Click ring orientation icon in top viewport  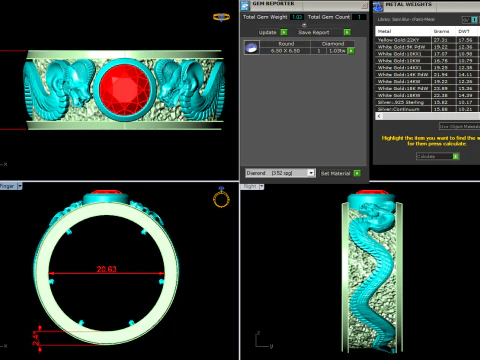pos(221,17)
